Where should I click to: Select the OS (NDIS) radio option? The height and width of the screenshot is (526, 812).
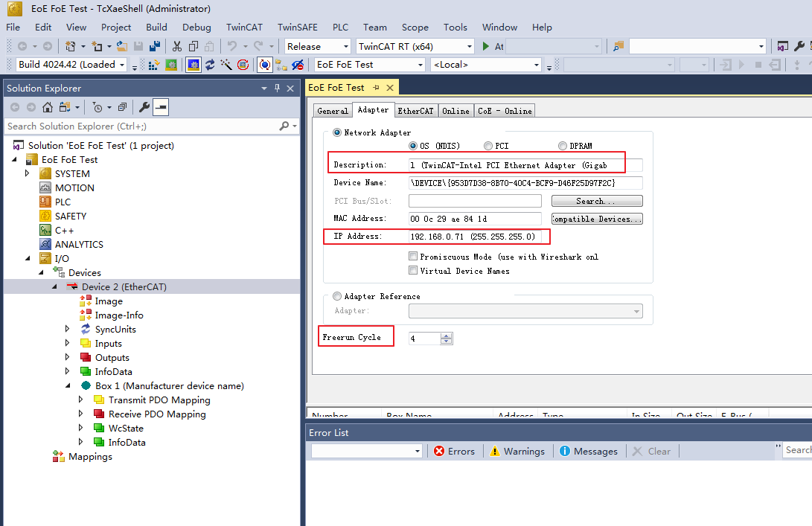click(413, 146)
